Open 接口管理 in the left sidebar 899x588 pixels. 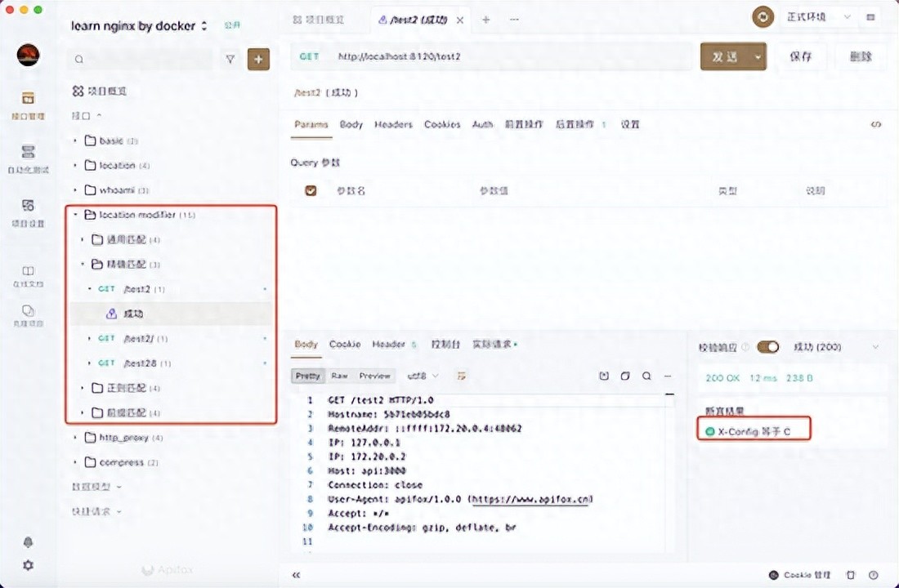[x=28, y=105]
